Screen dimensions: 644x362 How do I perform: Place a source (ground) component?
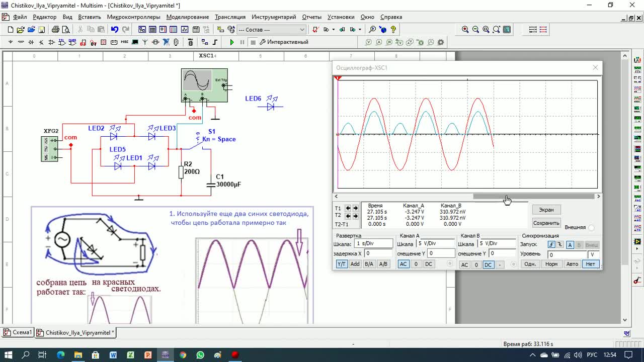10,42
